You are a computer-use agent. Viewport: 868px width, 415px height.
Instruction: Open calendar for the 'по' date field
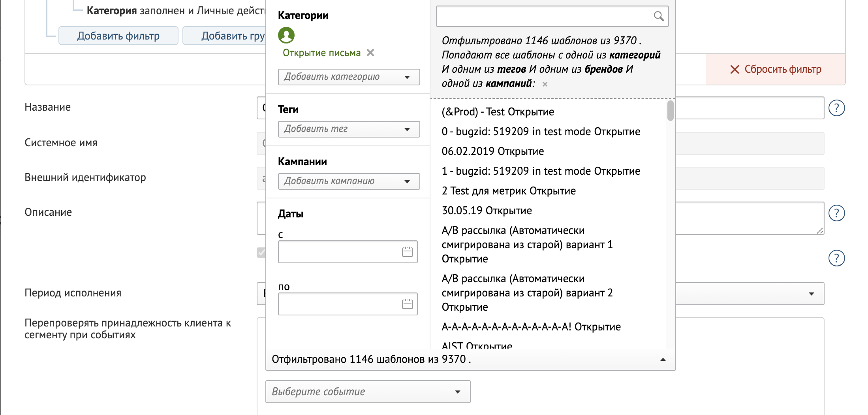pos(407,304)
